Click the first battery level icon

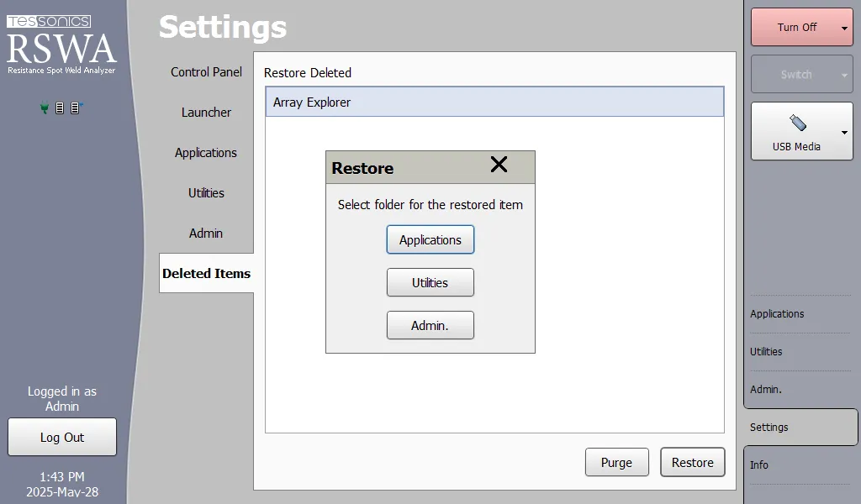click(x=60, y=108)
